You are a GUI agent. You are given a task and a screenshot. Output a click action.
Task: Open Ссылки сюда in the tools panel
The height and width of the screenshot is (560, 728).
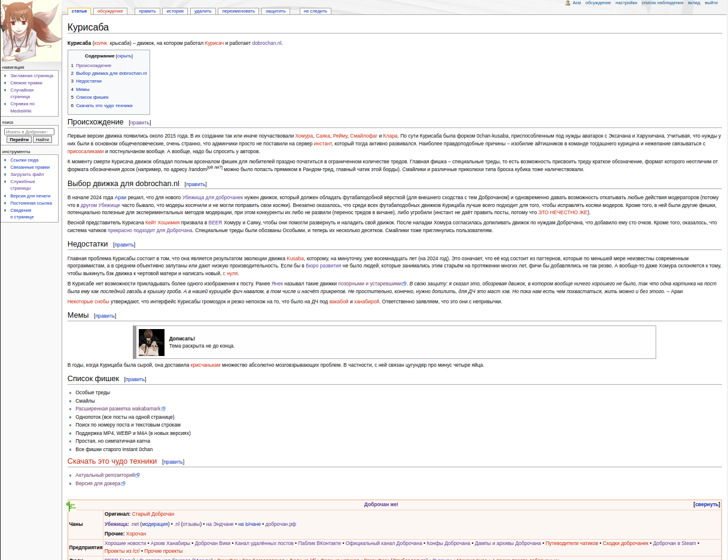(x=24, y=160)
